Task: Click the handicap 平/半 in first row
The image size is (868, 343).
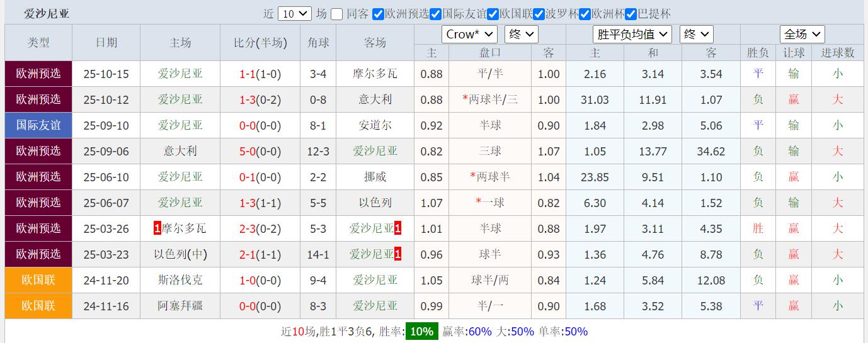Action: coord(490,74)
